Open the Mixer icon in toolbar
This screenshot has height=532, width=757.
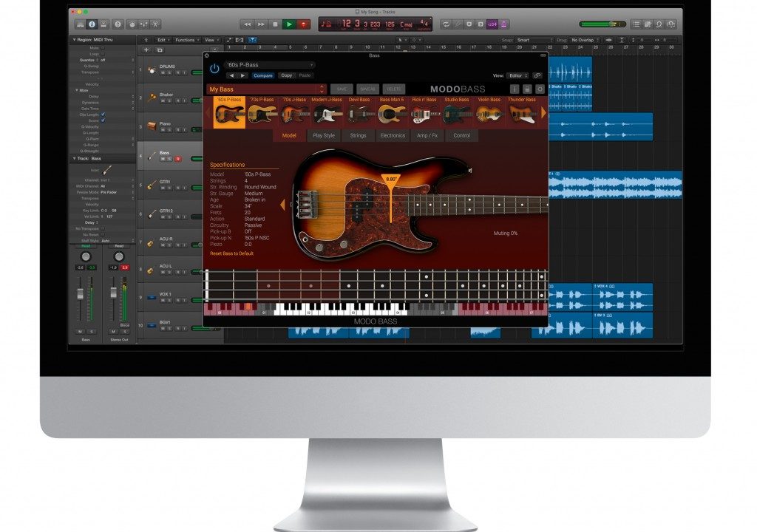click(143, 24)
